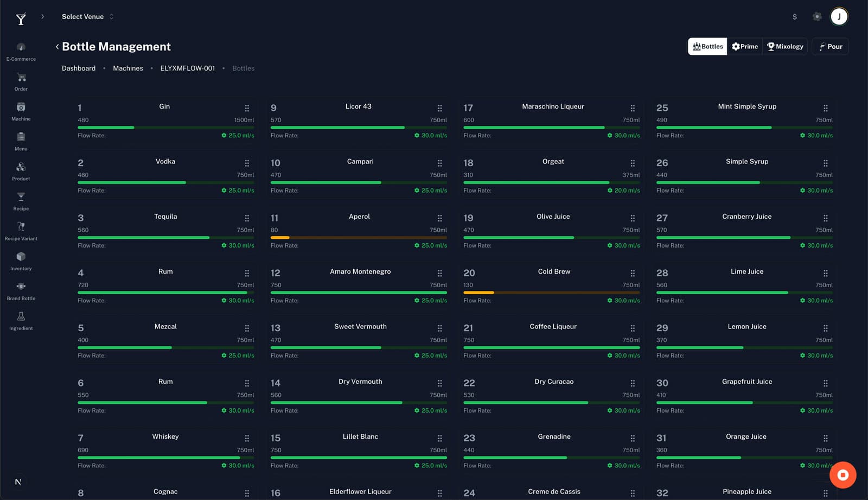
Task: Open the J user profile avatar
Action: click(x=839, y=16)
